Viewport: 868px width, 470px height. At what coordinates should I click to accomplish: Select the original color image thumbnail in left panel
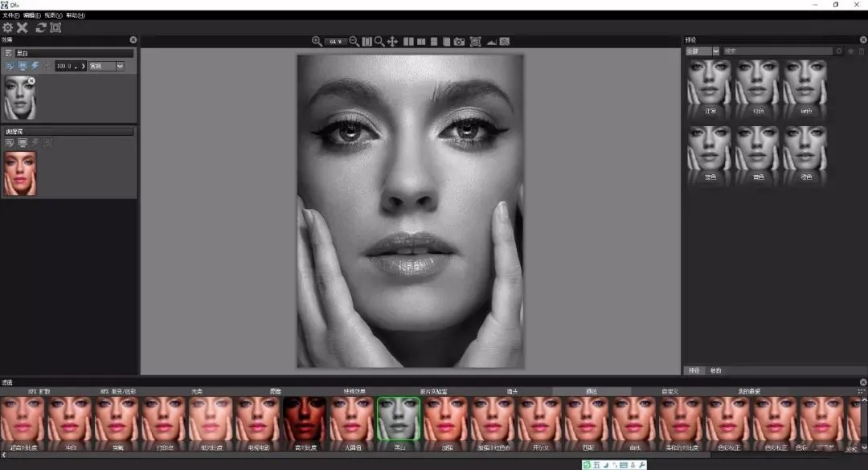(x=20, y=174)
